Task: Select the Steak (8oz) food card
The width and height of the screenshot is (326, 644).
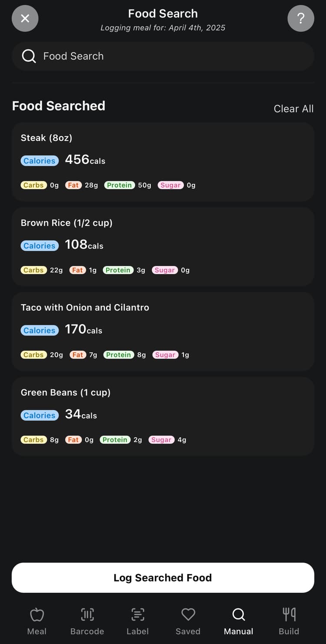Action: click(x=163, y=162)
